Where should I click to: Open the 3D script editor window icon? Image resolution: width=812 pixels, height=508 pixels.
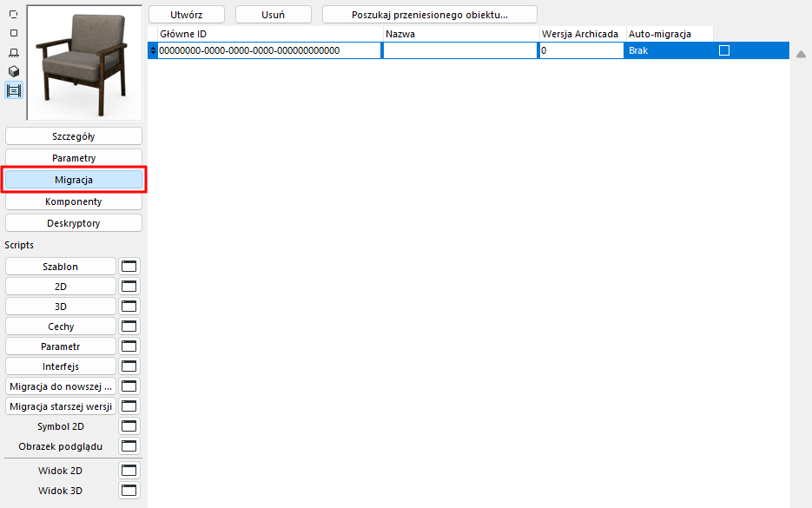click(x=129, y=306)
